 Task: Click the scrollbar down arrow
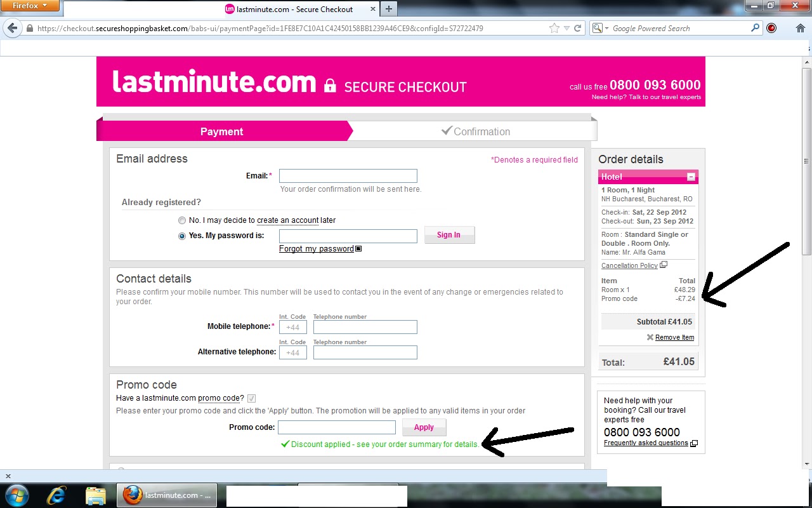coord(806,464)
